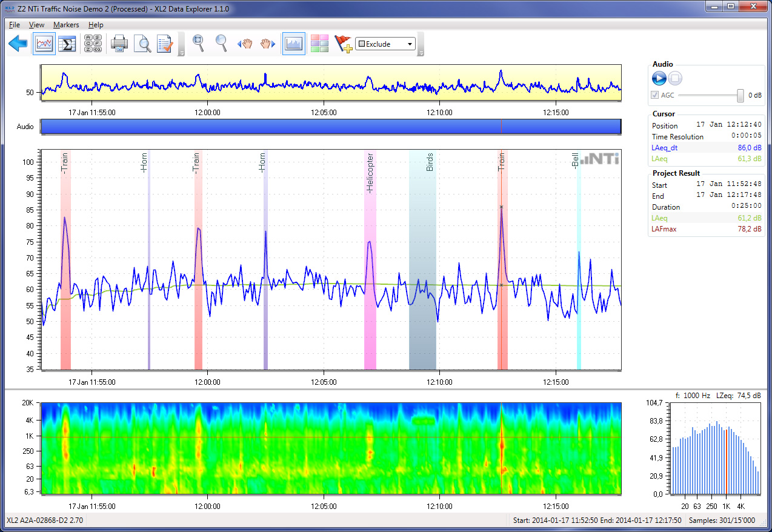Pan the chart left with hand icon
Image resolution: width=772 pixels, height=532 pixels.
[x=245, y=44]
